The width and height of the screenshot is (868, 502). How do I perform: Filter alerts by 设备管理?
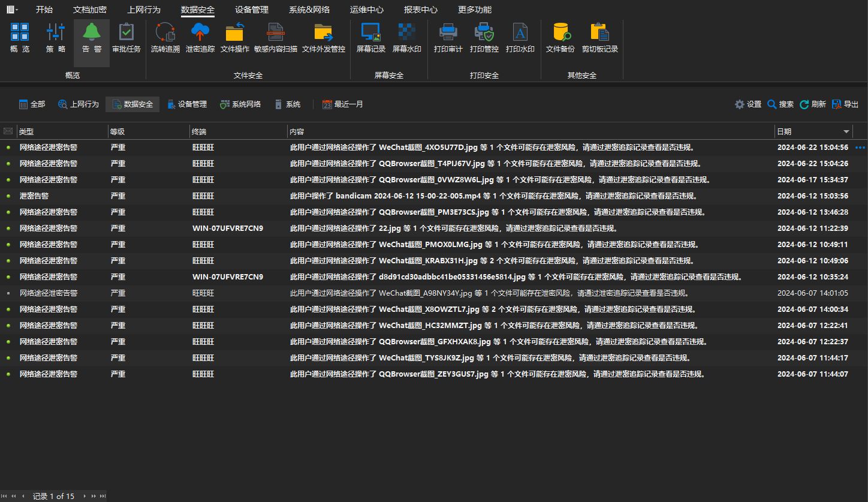click(187, 104)
